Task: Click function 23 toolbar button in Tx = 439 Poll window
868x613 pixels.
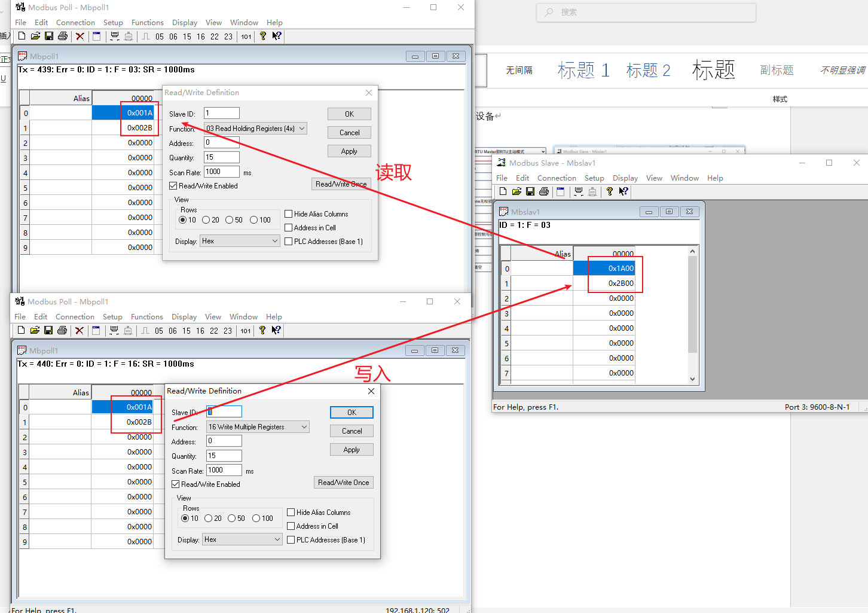Action: click(228, 36)
